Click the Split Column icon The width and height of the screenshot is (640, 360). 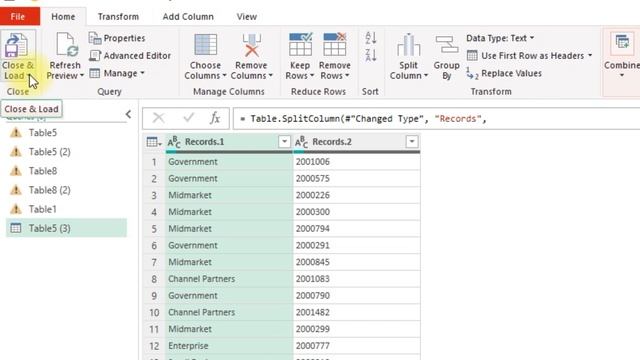tap(408, 45)
